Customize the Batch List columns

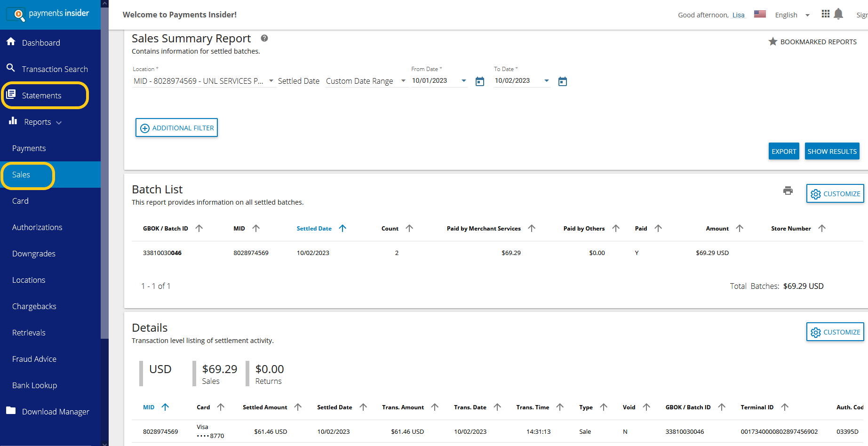click(835, 193)
